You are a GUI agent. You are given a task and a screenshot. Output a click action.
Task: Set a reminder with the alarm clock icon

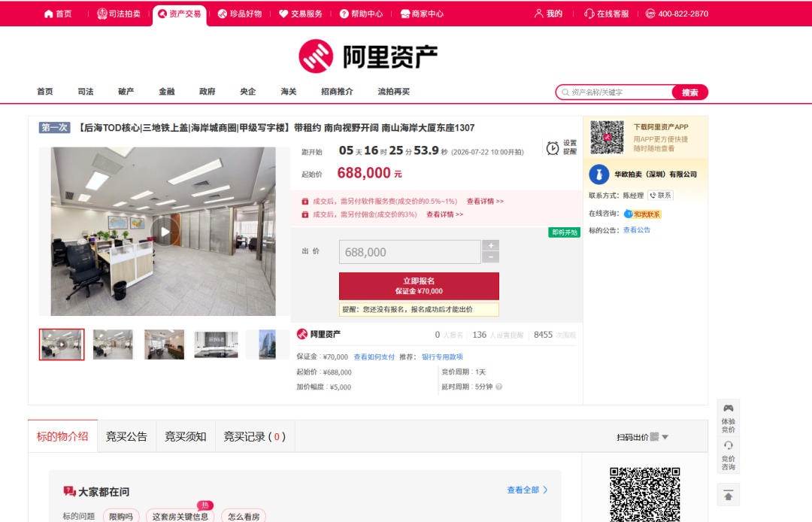553,148
